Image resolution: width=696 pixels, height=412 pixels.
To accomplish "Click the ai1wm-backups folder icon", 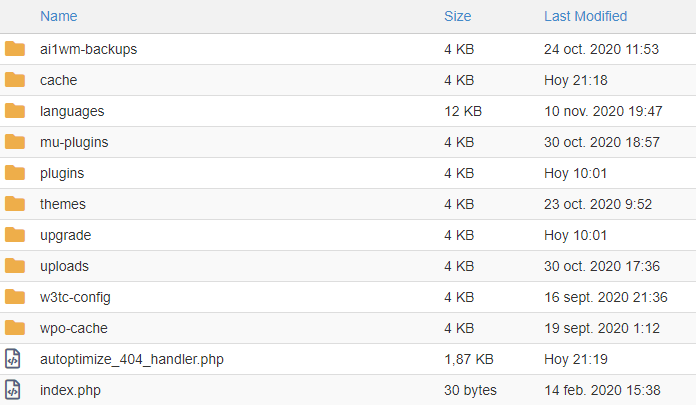I will 15,49.
